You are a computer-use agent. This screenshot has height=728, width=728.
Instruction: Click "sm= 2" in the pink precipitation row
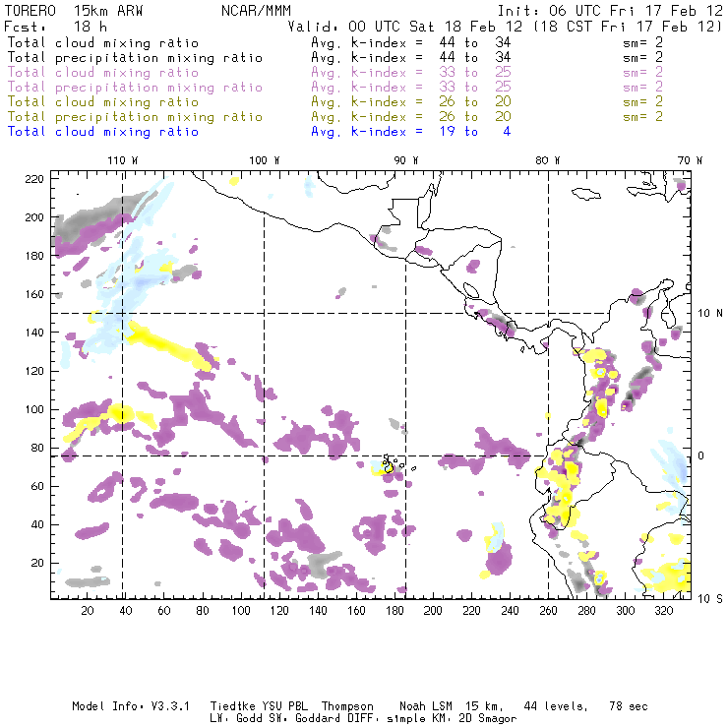[x=642, y=88]
